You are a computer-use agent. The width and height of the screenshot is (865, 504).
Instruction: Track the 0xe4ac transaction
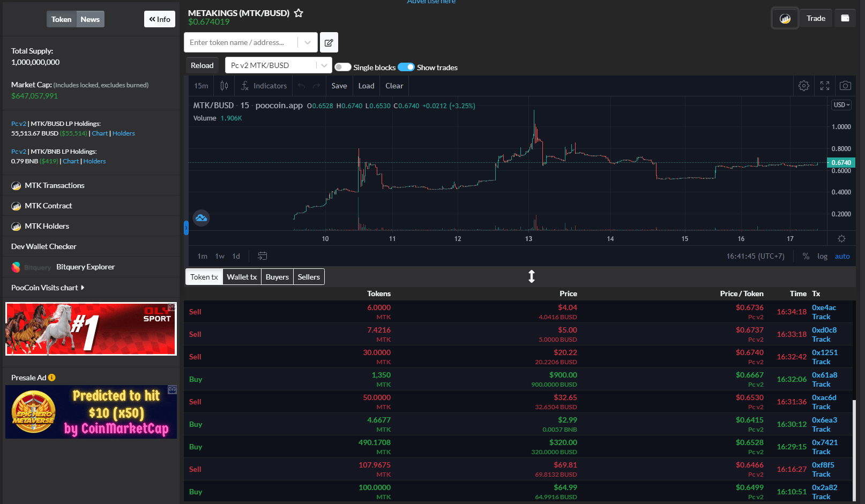coord(821,317)
